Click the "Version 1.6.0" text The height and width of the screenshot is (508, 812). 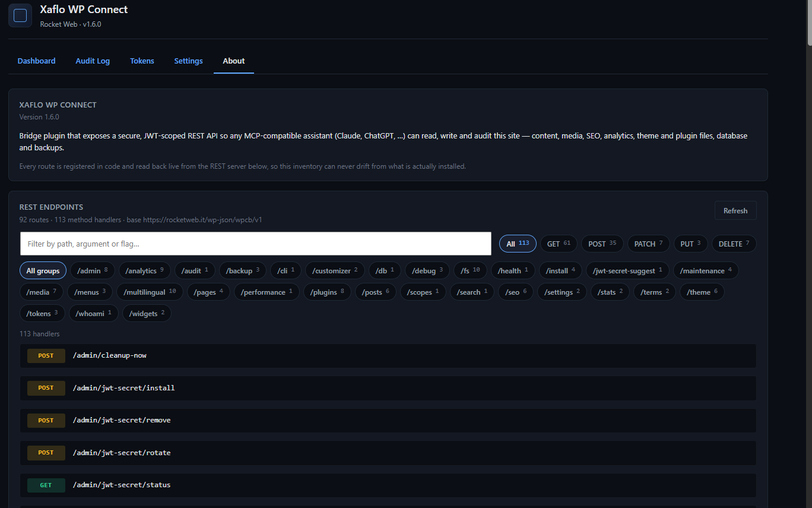click(x=39, y=117)
